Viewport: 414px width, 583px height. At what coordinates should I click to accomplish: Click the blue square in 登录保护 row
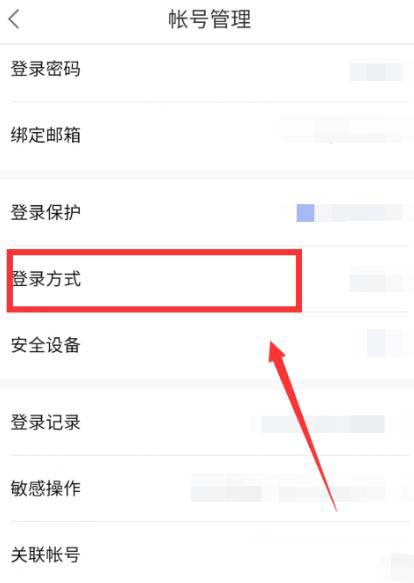[x=305, y=213]
